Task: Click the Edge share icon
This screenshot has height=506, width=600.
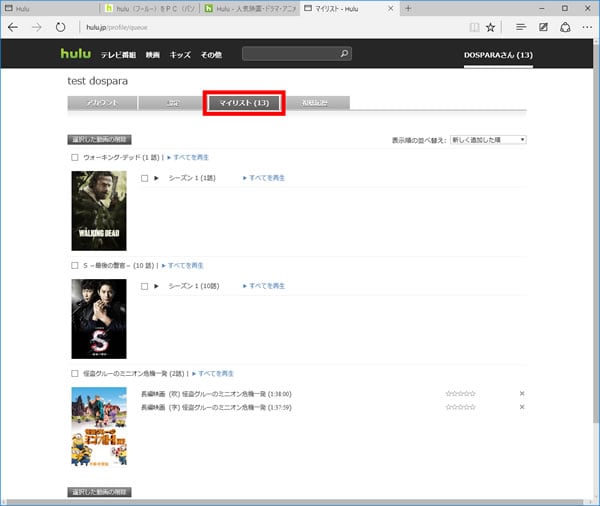Action: click(x=566, y=27)
